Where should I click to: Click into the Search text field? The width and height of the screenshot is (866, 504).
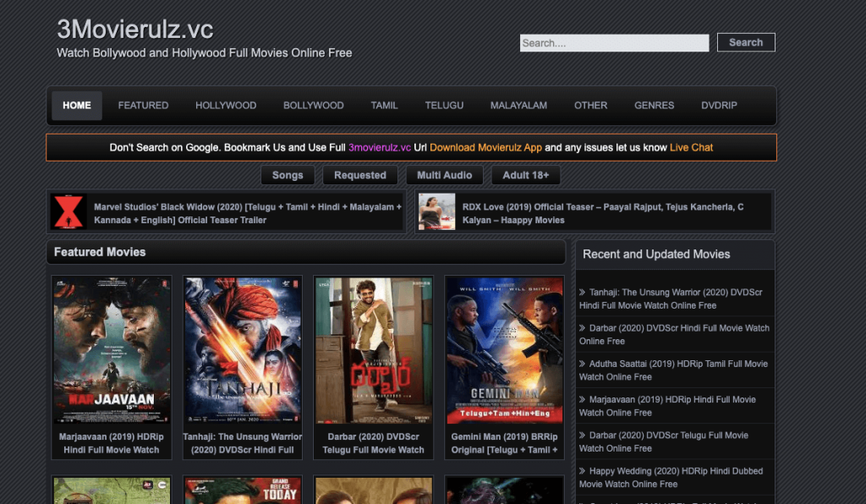614,43
